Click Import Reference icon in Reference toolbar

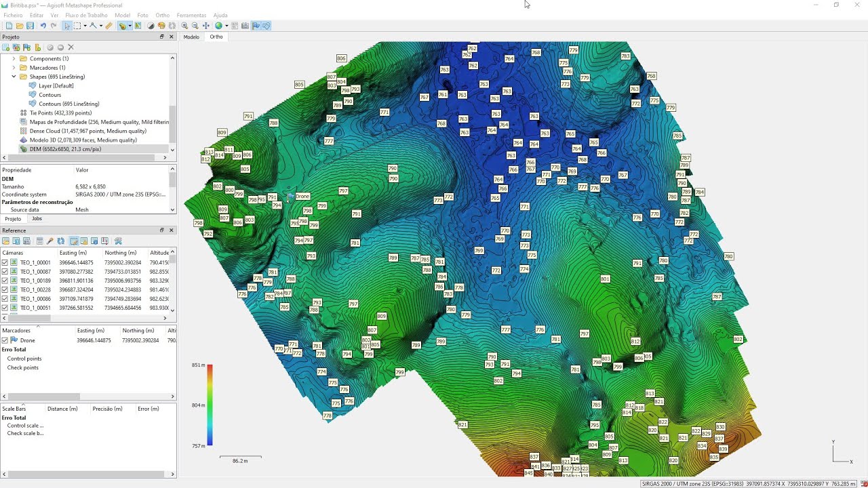6,241
